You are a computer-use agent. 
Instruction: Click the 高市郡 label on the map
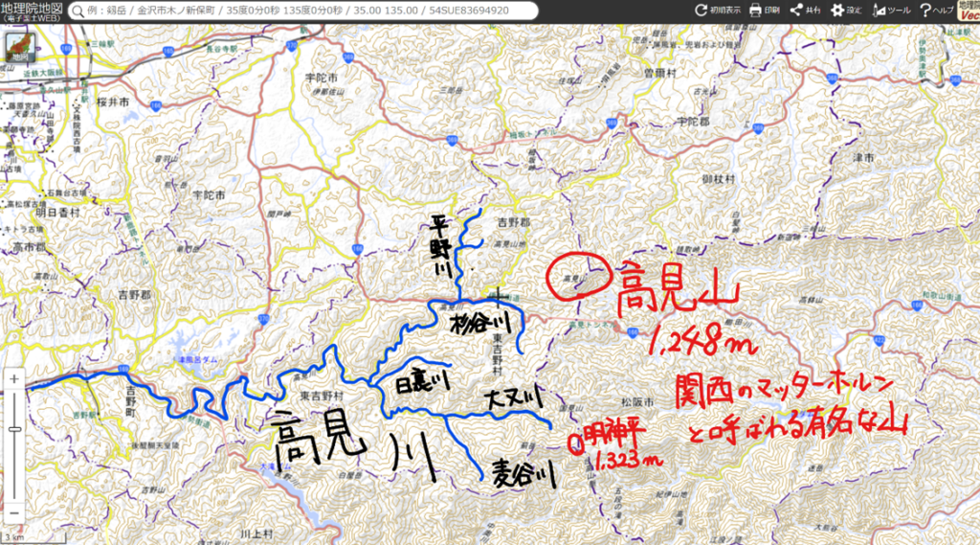coord(30,248)
